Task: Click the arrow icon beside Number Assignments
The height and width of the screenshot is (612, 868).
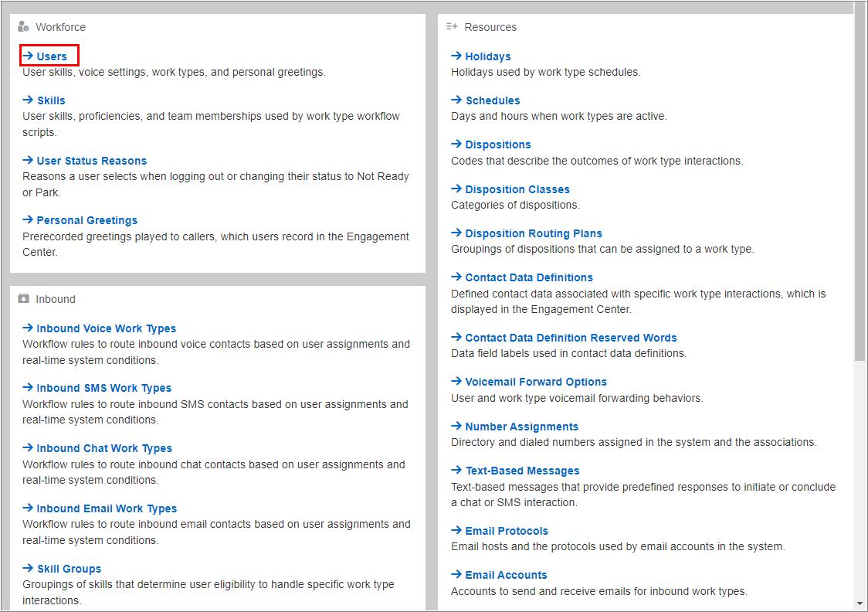Action: pos(456,427)
